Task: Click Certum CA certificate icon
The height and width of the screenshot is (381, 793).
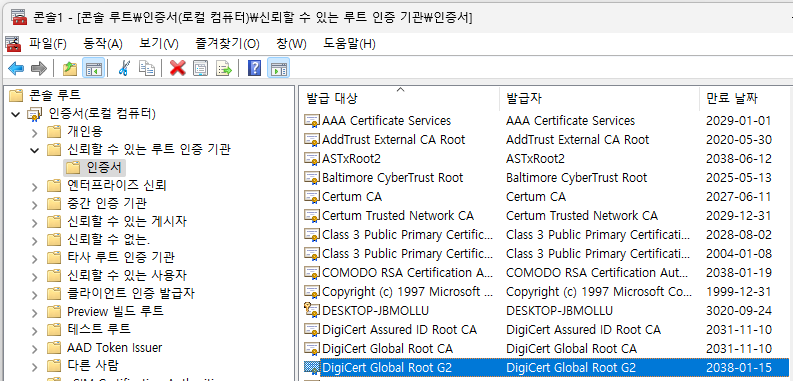Action: pos(312,197)
